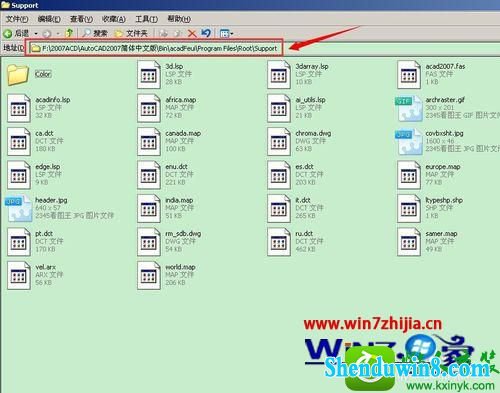Select the vel.arx file icon
Image resolution: width=500 pixels, height=393 pixels.
tap(19, 276)
